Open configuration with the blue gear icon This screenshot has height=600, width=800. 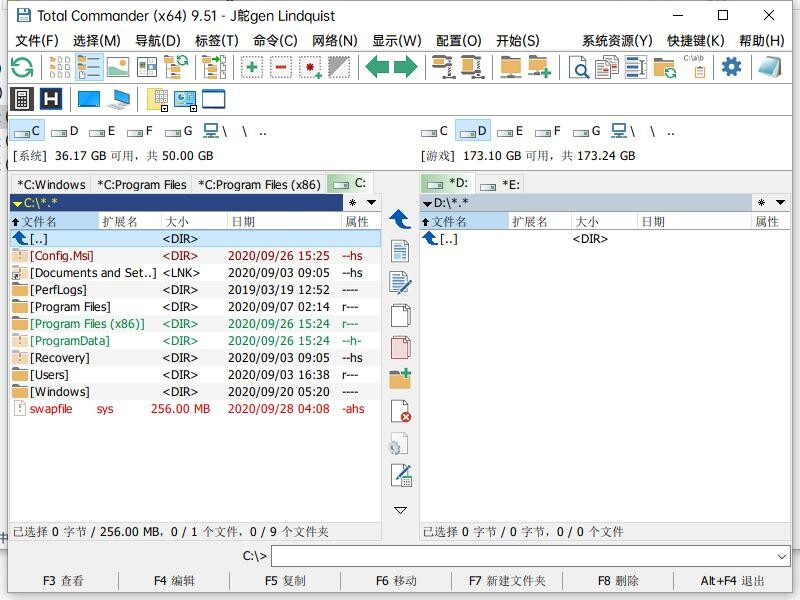coord(731,67)
